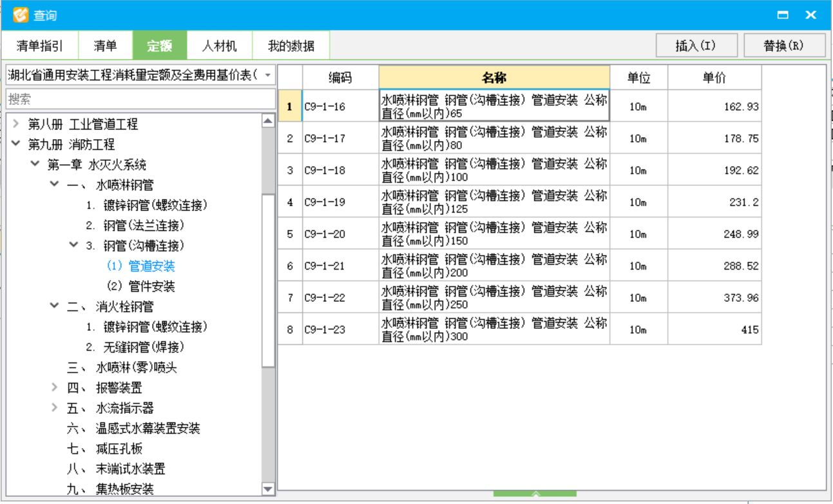Select code cell C9-1-21
This screenshot has height=504, width=833.
point(341,266)
